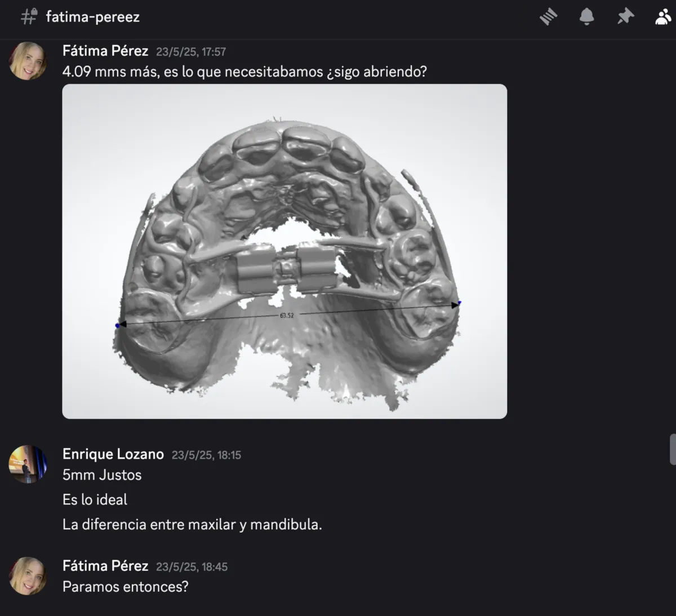This screenshot has height=616, width=676.
Task: Click the 17:57 message timestamp
Action: [x=191, y=52]
